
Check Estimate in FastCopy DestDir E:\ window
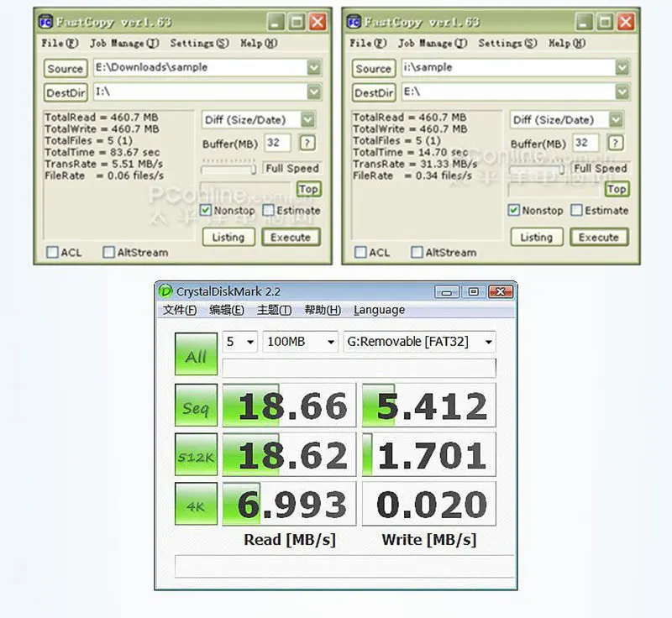point(576,210)
